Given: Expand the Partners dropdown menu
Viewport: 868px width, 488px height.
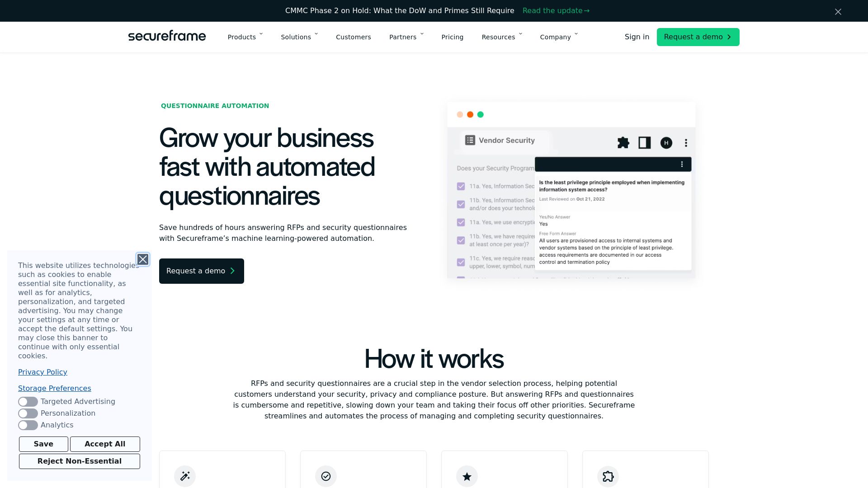Looking at the screenshot, I should (406, 37).
